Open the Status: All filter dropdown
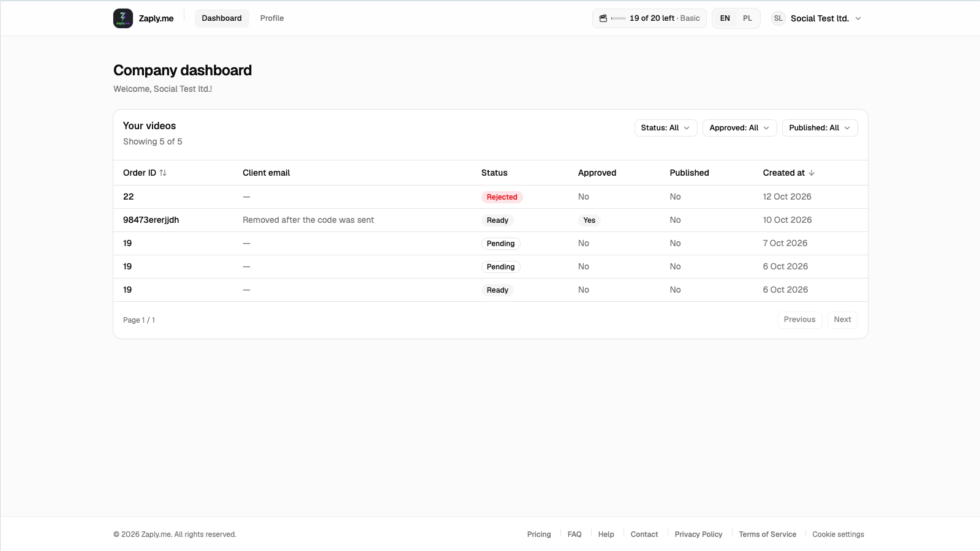The height and width of the screenshot is (551, 980). 666,128
